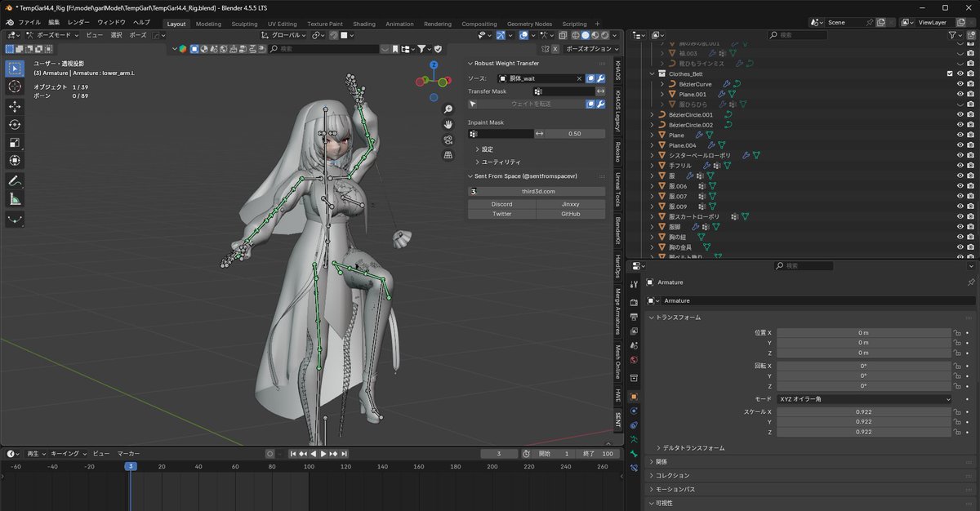This screenshot has width=980, height=511.
Task: Open the KHAOS sidebar tab
Action: click(x=618, y=69)
